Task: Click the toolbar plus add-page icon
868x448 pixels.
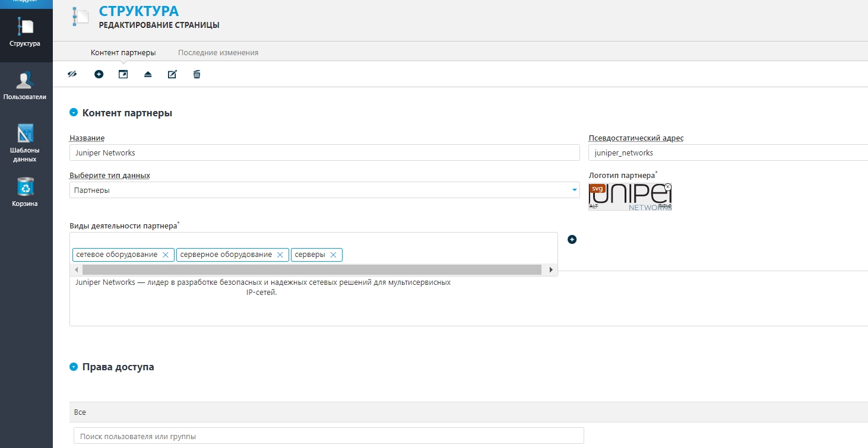Action: pos(99,74)
